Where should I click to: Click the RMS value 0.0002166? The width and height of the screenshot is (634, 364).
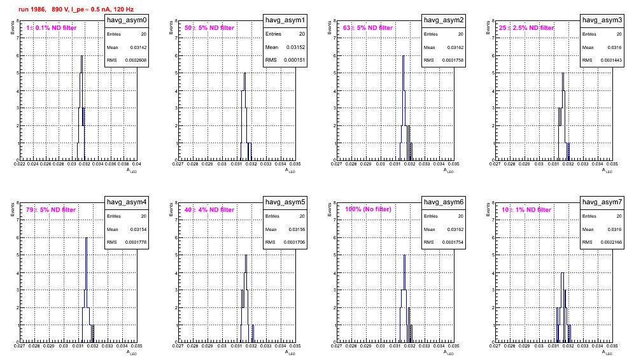click(x=611, y=242)
